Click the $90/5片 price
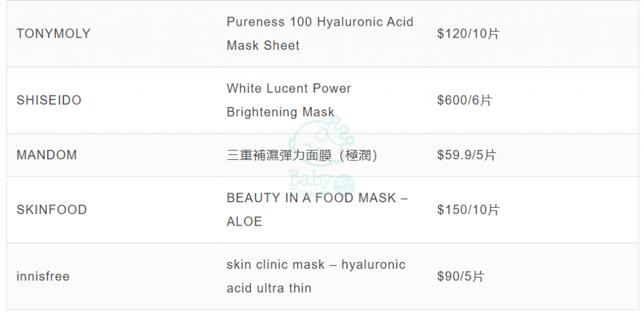The width and height of the screenshot is (644, 313). [x=461, y=276]
